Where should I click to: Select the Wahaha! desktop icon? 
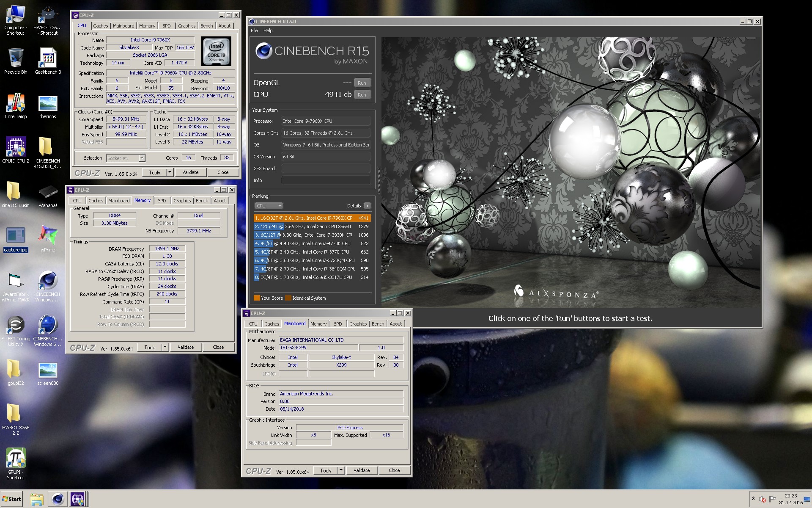pyautogui.click(x=48, y=195)
